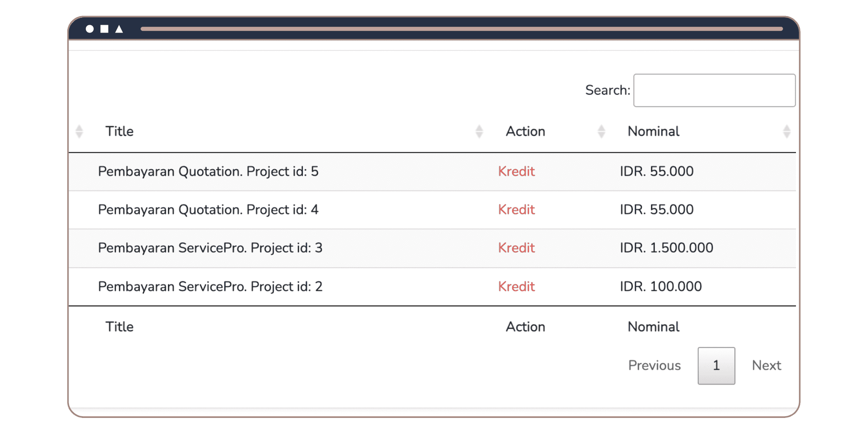The width and height of the screenshot is (868, 434).
Task: Sort table by Nominal column header
Action: [653, 132]
